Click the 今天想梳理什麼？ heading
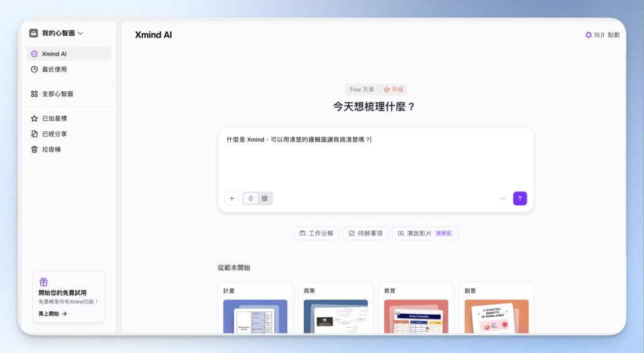 coord(374,107)
